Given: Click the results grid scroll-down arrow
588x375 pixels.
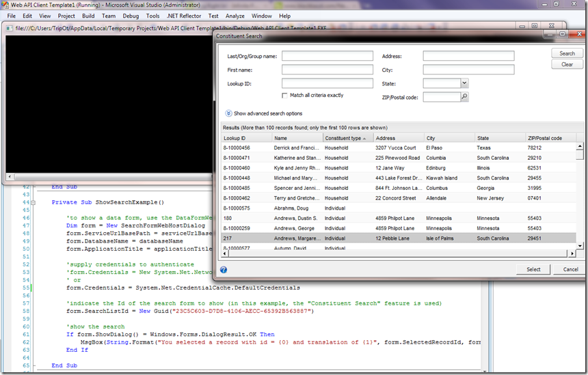Looking at the screenshot, I should 580,245.
